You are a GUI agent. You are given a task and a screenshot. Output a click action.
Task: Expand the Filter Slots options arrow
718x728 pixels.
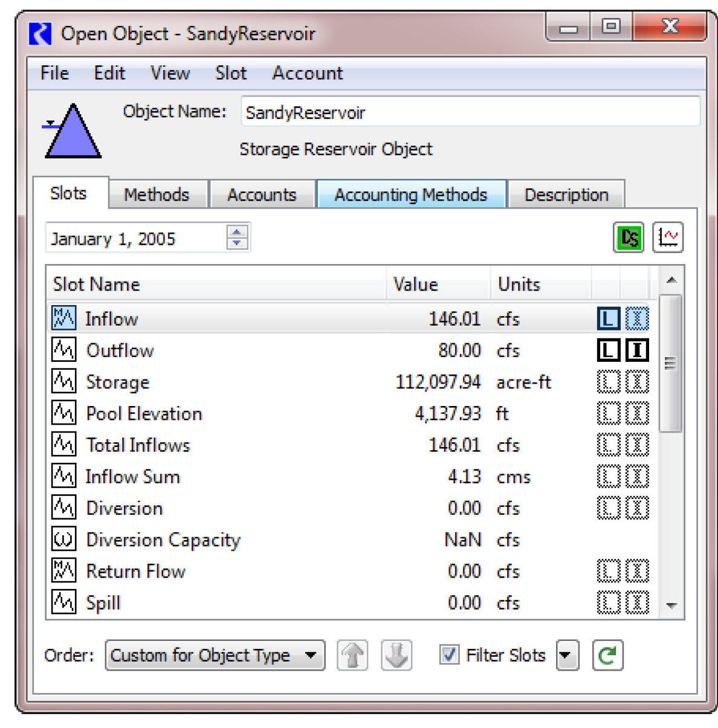click(x=567, y=656)
